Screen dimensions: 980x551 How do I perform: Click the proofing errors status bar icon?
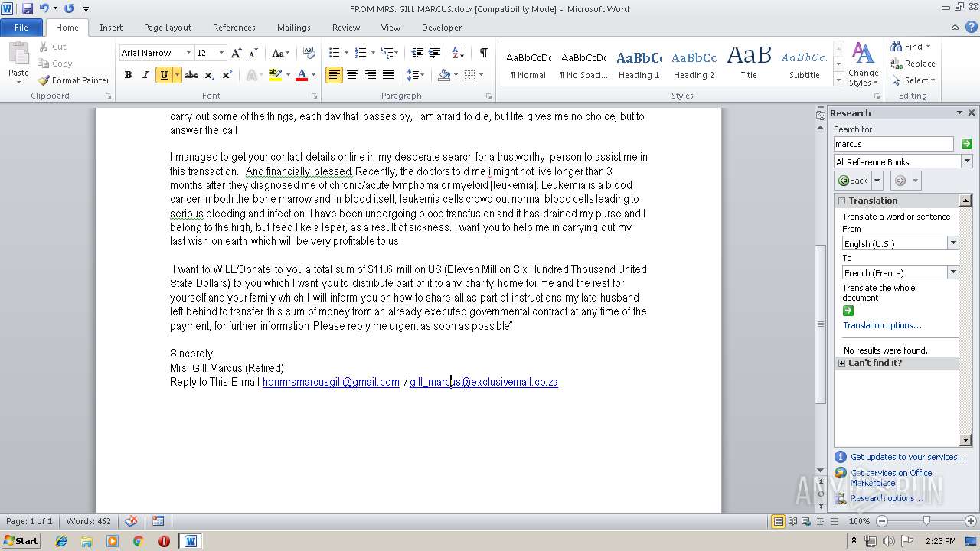131,521
